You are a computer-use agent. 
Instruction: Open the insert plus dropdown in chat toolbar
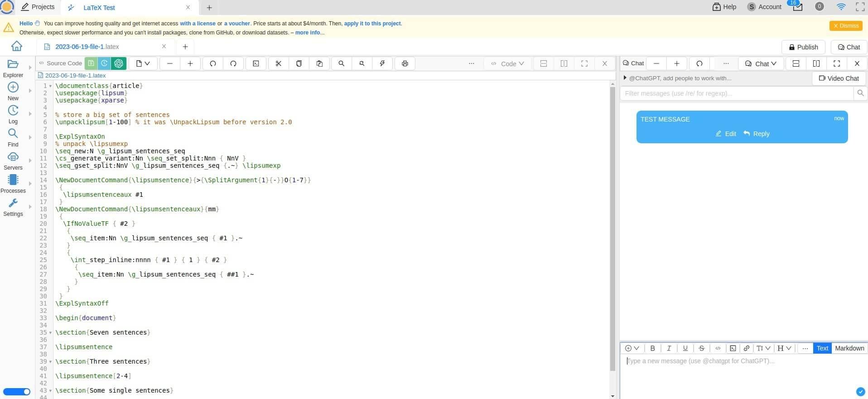(632, 348)
